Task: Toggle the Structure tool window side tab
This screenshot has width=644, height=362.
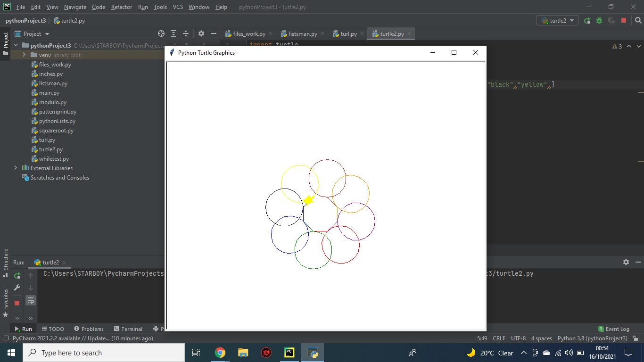Action: point(5,263)
